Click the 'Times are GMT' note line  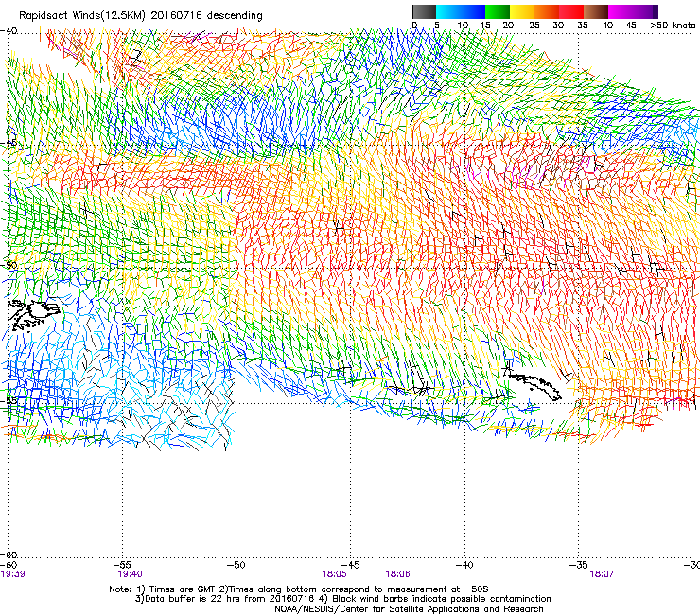coord(299,589)
